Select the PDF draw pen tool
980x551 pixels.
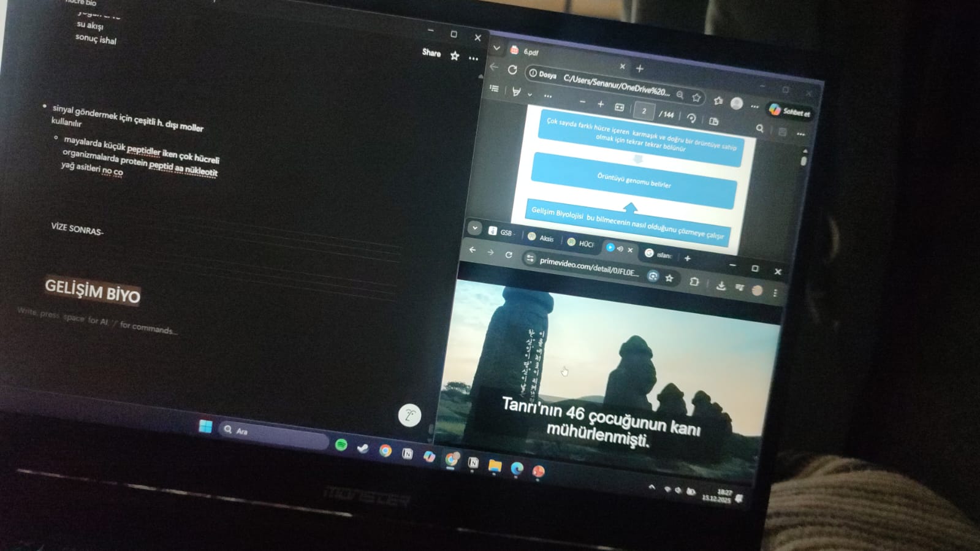516,92
